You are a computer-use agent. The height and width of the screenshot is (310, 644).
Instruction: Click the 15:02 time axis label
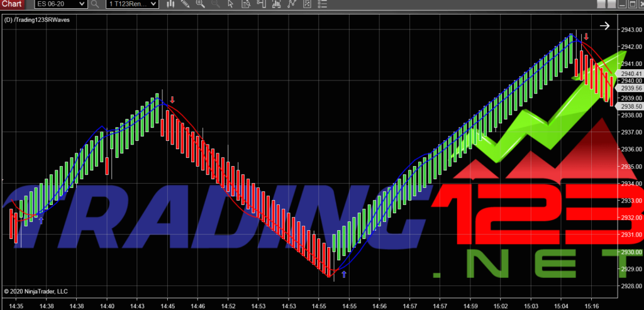pos(500,306)
